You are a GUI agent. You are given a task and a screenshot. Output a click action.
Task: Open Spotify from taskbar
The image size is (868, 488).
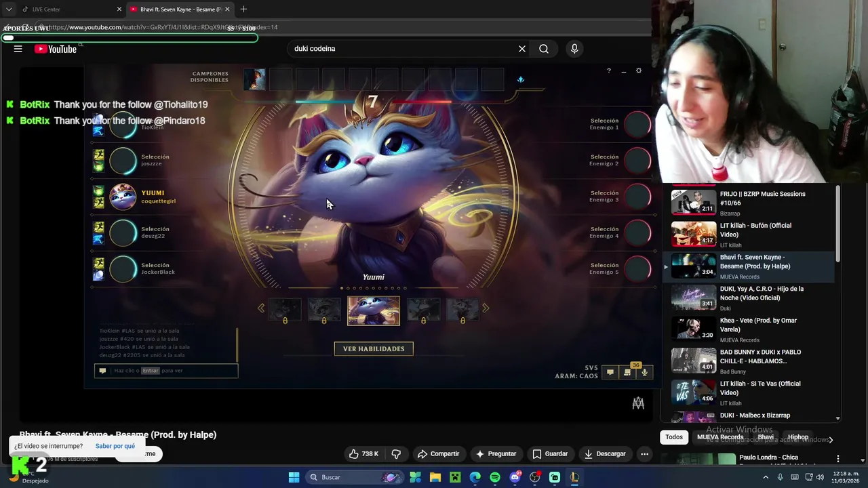495,477
